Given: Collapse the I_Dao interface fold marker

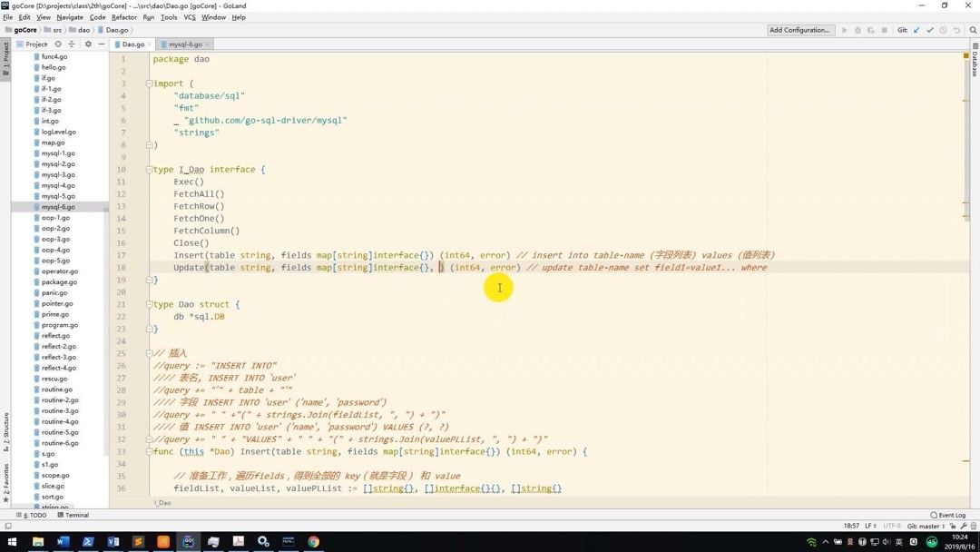Looking at the screenshot, I should tap(150, 169).
